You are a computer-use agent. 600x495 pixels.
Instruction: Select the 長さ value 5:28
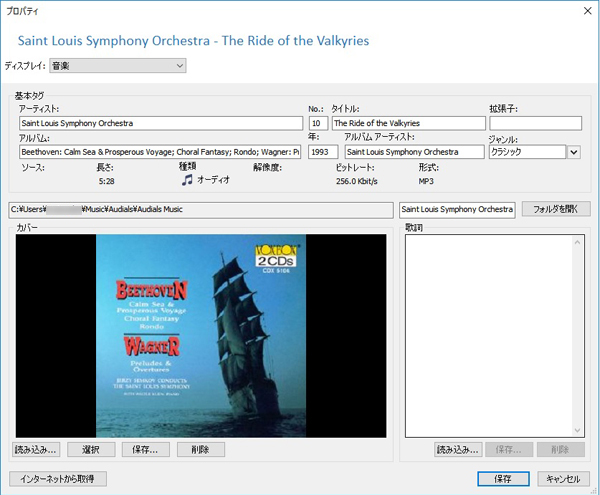pyautogui.click(x=106, y=181)
